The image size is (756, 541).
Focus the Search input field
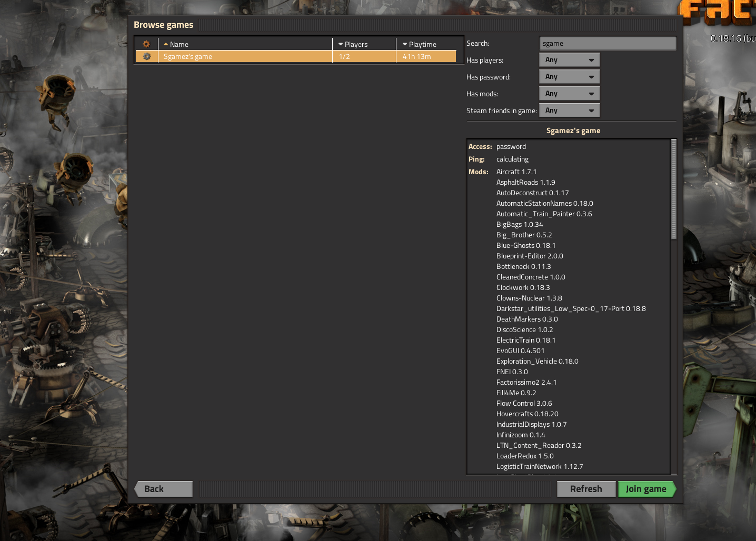608,44
